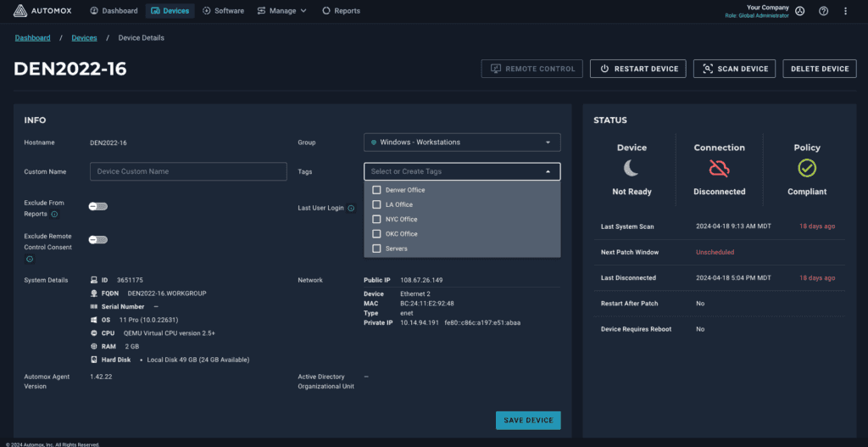Screen dimensions: 868x447
Task: Click the MAC address BC:24:11:E2:92:48
Action: tap(427, 304)
